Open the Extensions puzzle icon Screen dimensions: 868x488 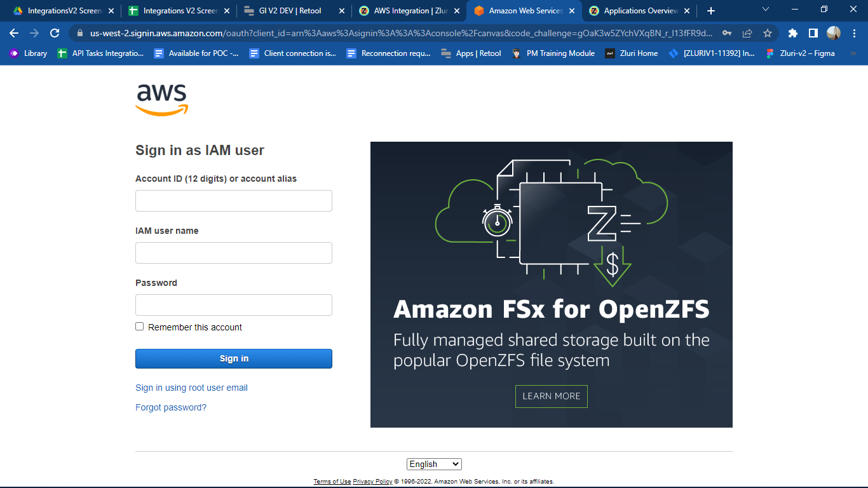click(x=792, y=33)
